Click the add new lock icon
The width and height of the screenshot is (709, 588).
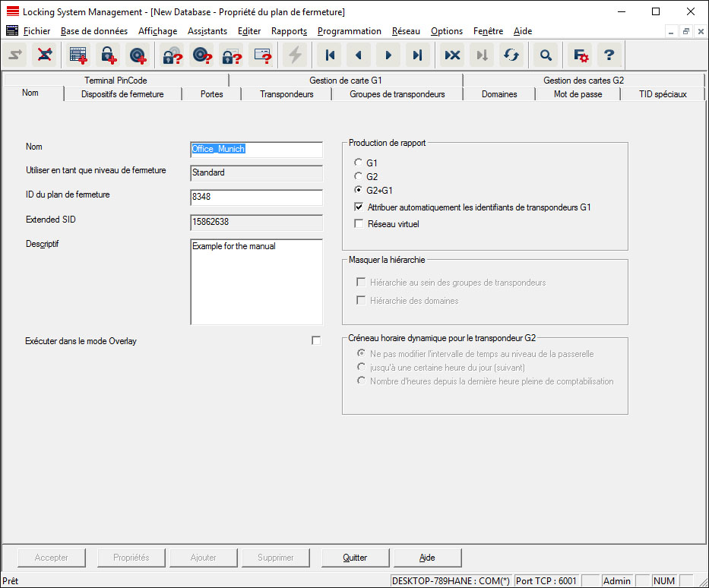(x=108, y=55)
